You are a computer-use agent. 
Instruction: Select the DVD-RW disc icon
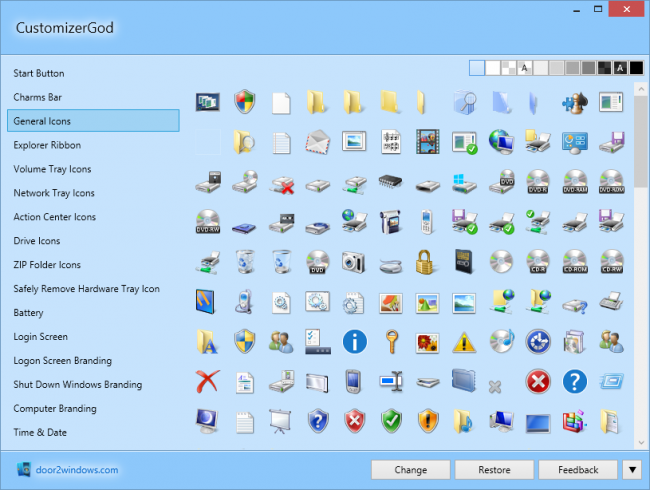[x=208, y=221]
